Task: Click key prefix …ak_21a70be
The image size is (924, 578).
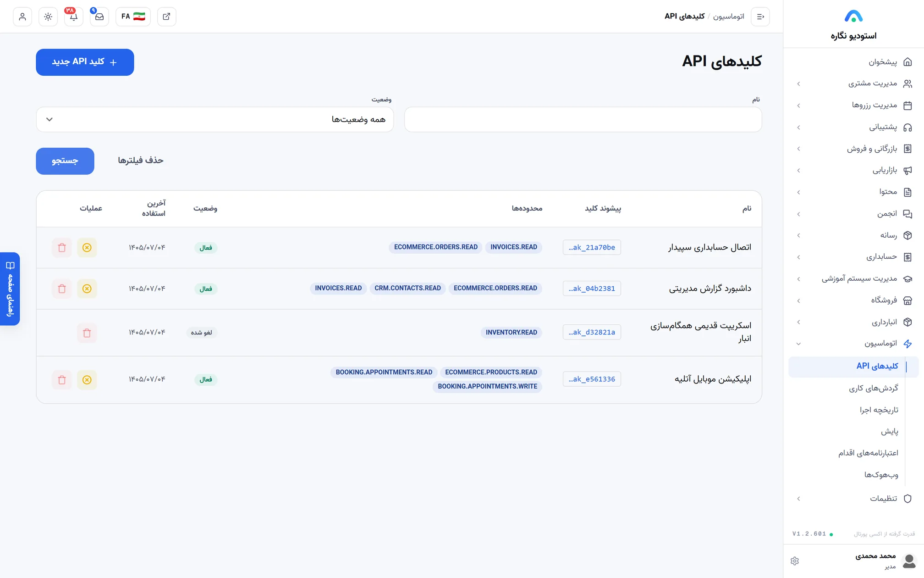Action: coord(592,247)
